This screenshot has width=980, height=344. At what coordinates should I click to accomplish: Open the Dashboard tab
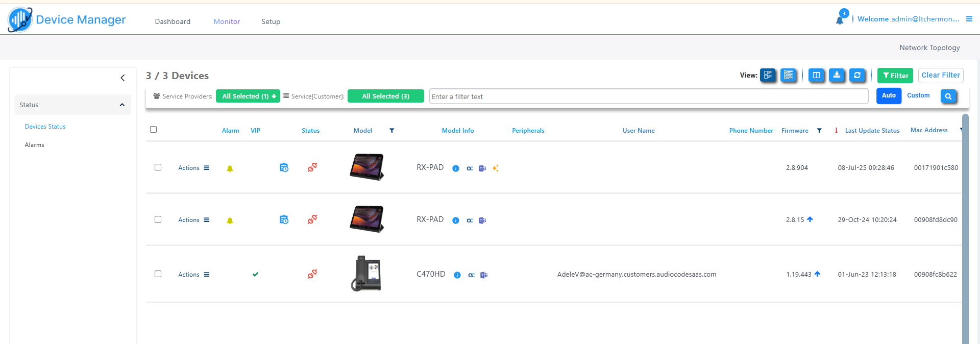(173, 21)
